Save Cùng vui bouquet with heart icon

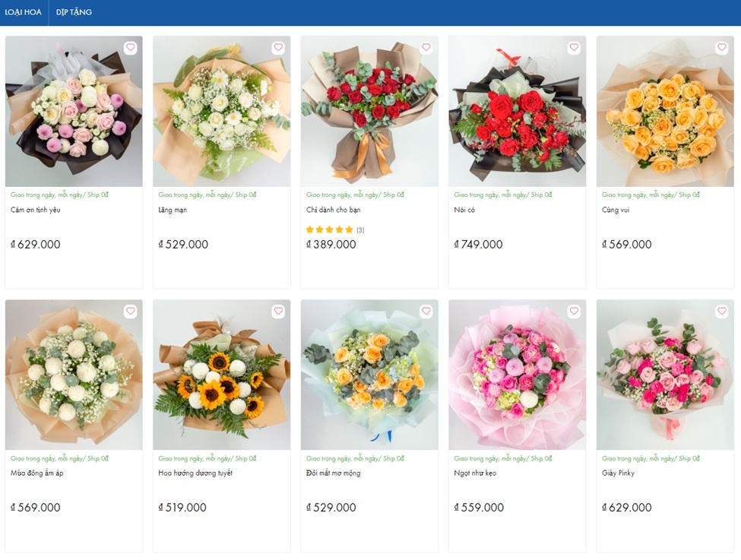point(721,48)
